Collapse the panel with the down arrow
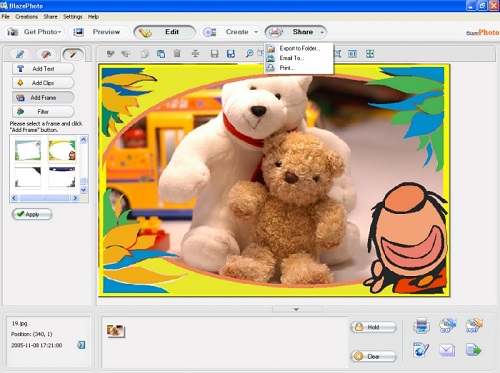The image size is (500, 373). tap(296, 310)
